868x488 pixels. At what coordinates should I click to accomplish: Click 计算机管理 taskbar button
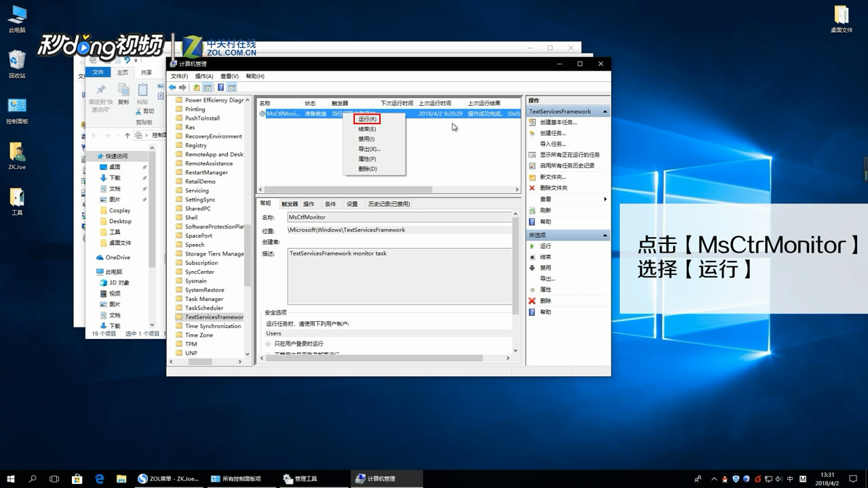coord(387,479)
